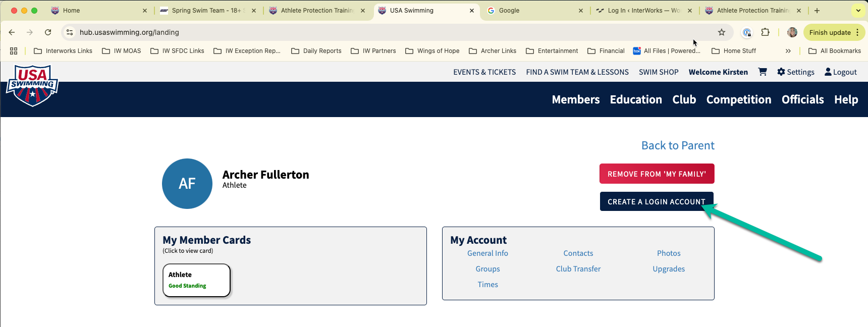This screenshot has width=868, height=327.
Task: Bookmark this page with the star icon
Action: point(722,32)
